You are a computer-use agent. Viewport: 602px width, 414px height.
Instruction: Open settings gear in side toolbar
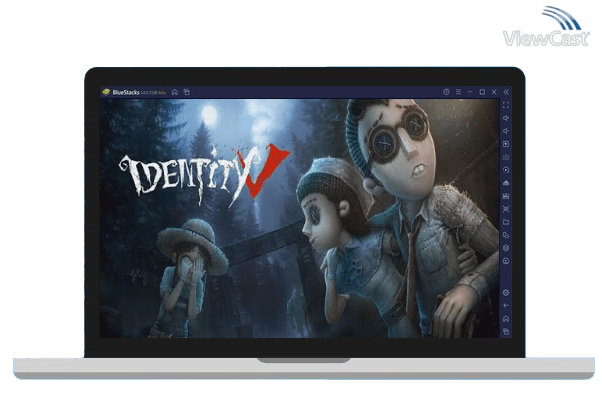pyautogui.click(x=506, y=293)
